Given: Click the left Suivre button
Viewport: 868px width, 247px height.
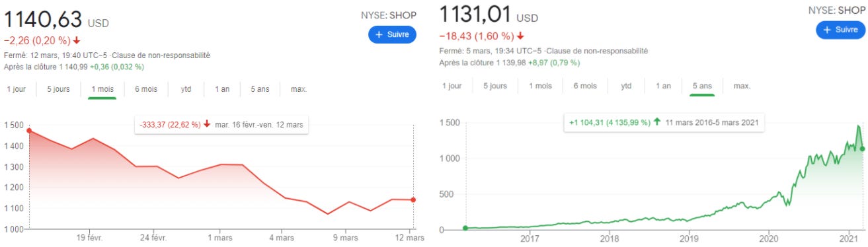Looking at the screenshot, I should [x=392, y=34].
